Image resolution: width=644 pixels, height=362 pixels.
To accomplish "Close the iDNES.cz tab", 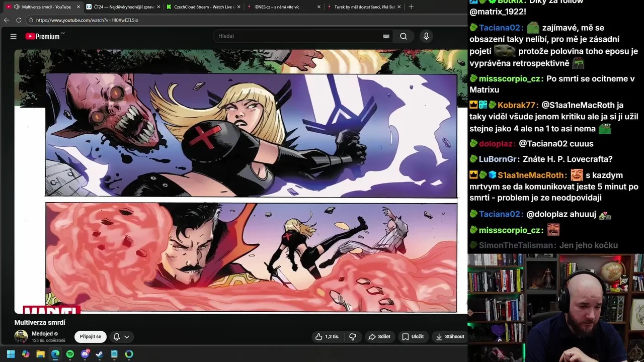I will tap(319, 7).
